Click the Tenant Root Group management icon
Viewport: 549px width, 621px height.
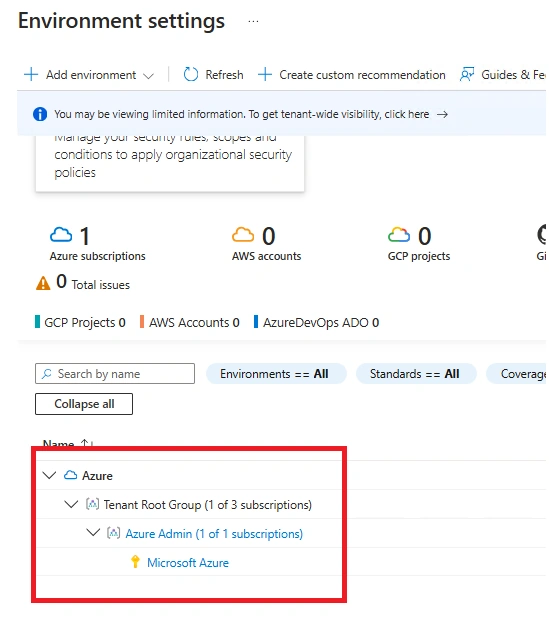(92, 504)
